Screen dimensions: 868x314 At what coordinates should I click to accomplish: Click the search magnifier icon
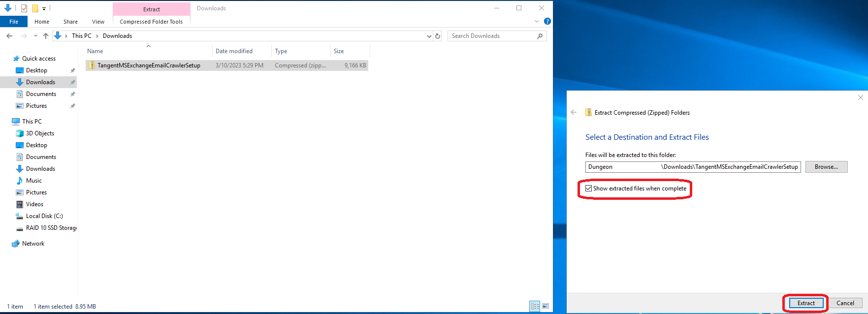[540, 36]
